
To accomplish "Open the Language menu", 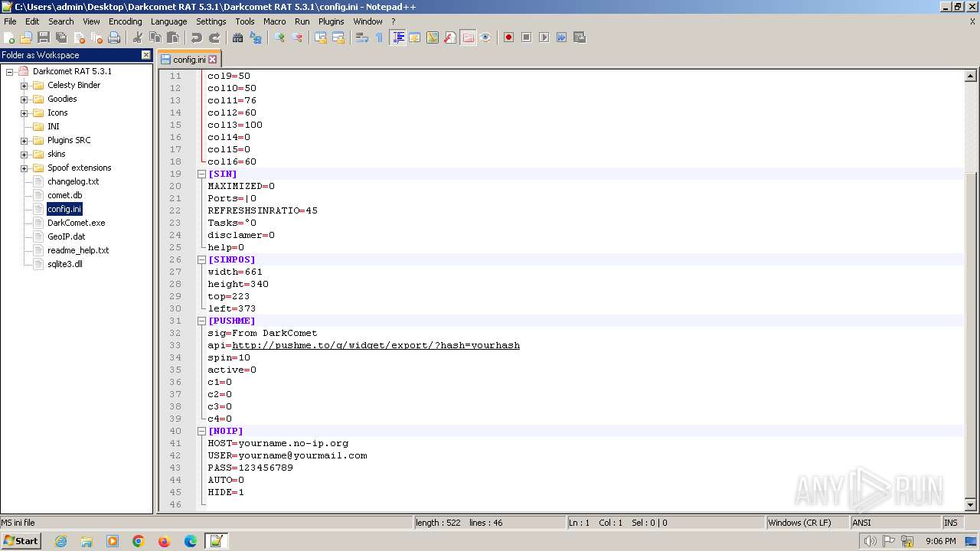I will tap(168, 21).
